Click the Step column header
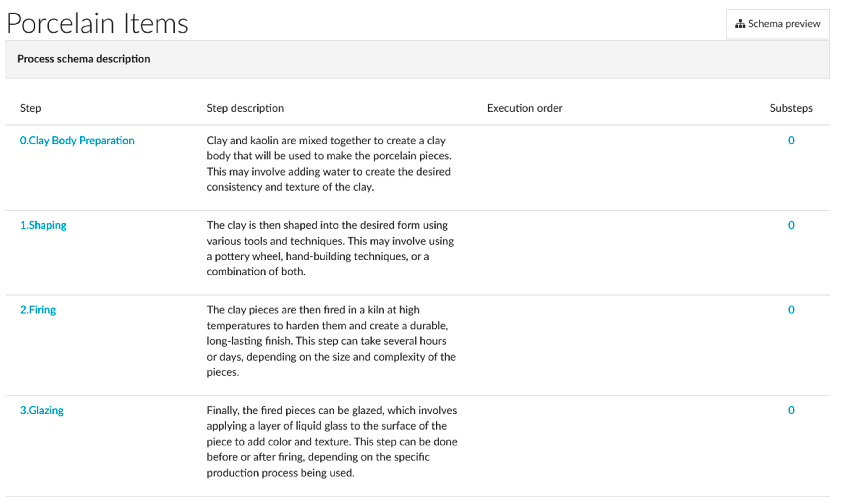Viewport: 842px width, 504px height. point(31,108)
